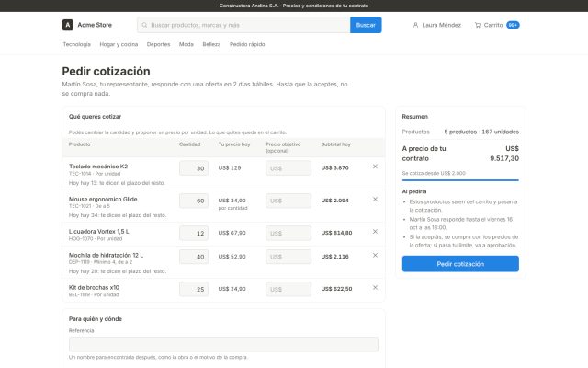Click the quote minimum progress bar
588x368 pixels.
click(460, 180)
